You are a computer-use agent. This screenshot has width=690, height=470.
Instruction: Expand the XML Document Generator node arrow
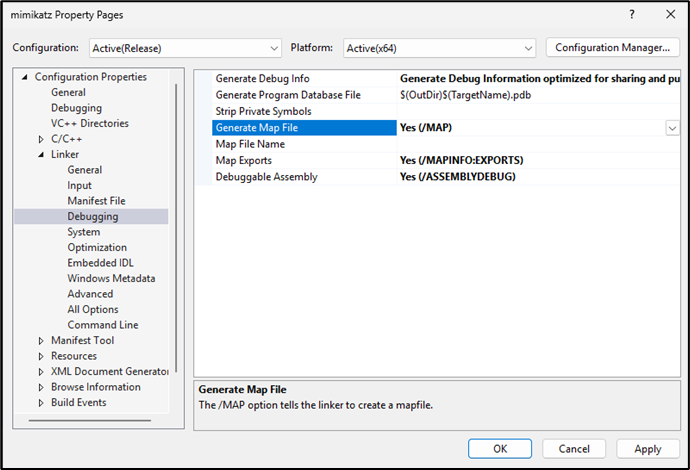click(x=41, y=371)
